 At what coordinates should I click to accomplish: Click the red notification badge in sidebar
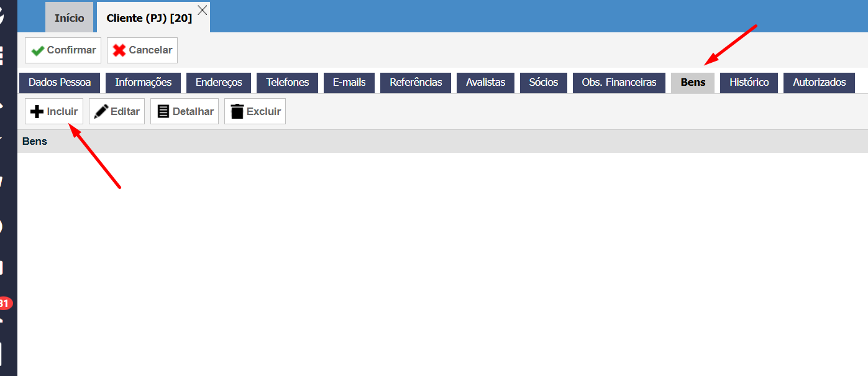click(x=6, y=304)
